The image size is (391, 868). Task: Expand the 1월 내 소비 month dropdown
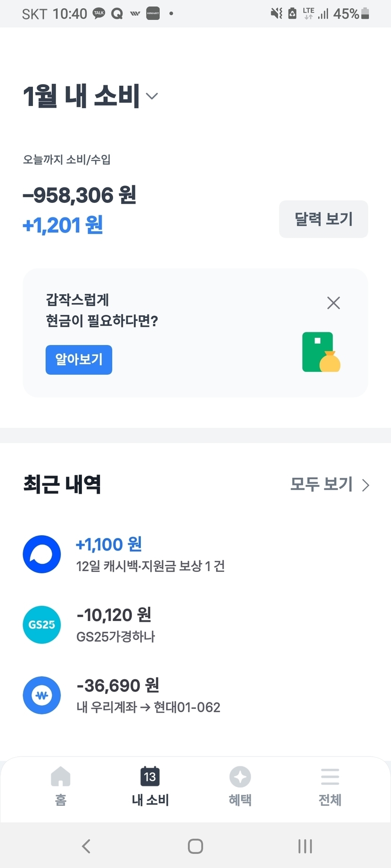tap(152, 96)
